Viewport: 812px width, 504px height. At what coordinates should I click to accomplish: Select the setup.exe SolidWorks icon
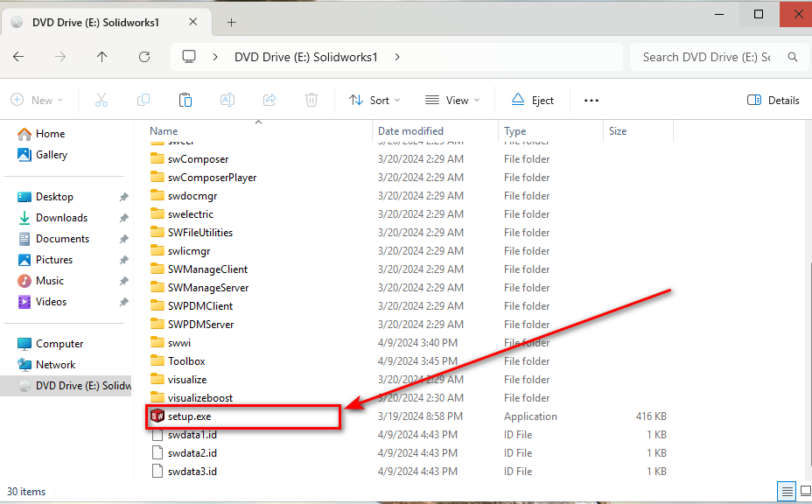157,416
